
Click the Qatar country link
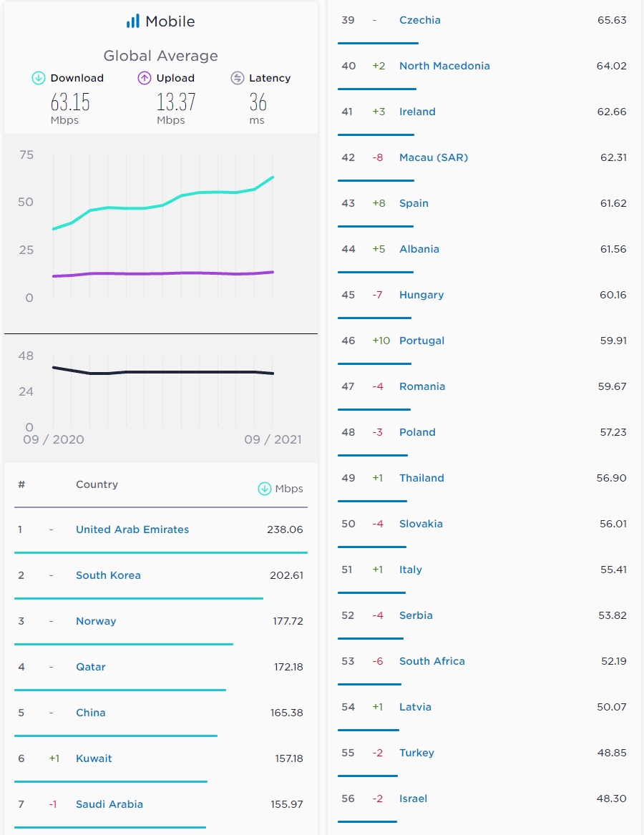(x=91, y=667)
